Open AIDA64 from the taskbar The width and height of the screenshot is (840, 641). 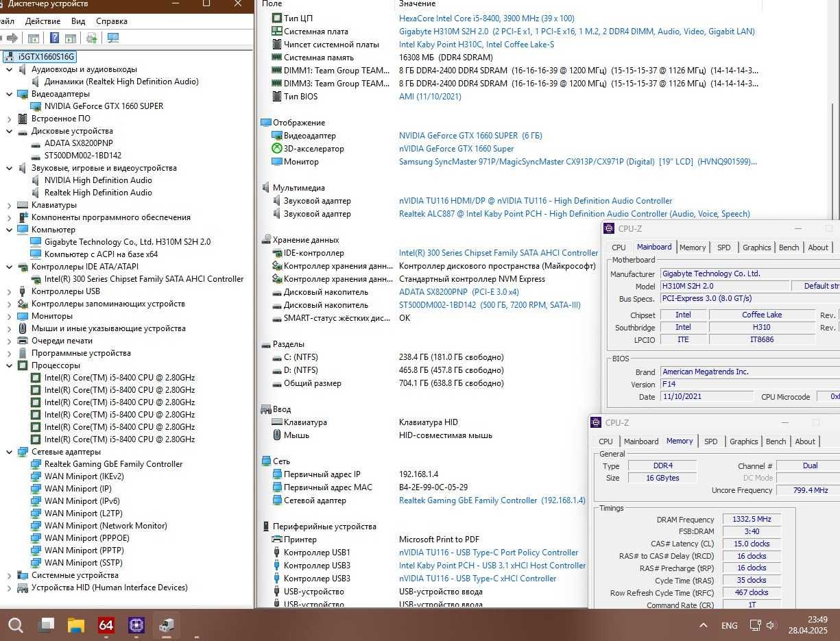pyautogui.click(x=106, y=625)
